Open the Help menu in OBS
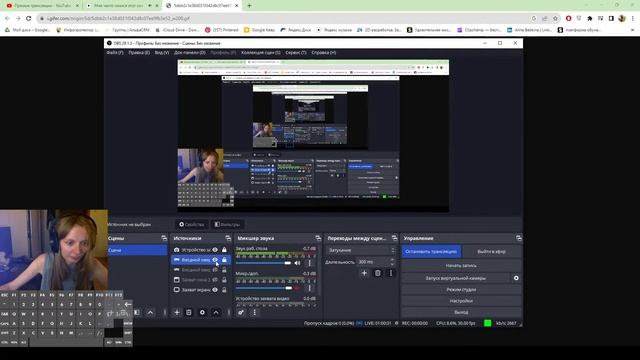The image size is (640, 360). coord(324,53)
